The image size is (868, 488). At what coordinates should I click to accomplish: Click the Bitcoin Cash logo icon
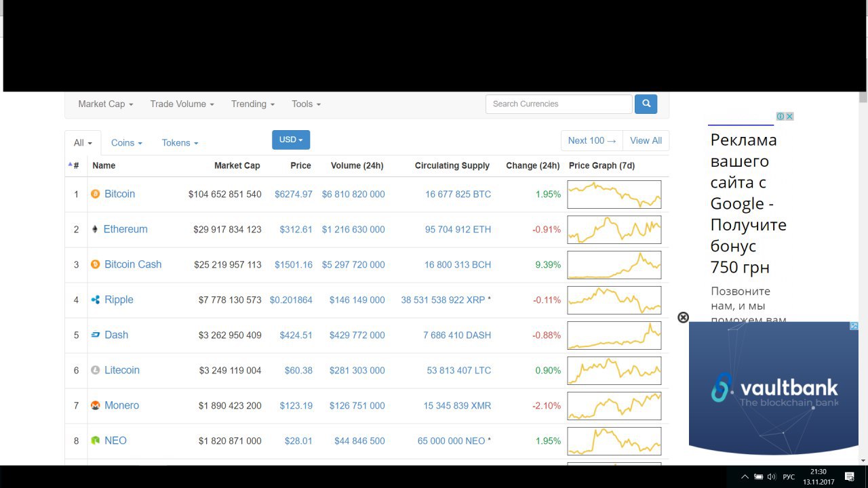pos(96,264)
